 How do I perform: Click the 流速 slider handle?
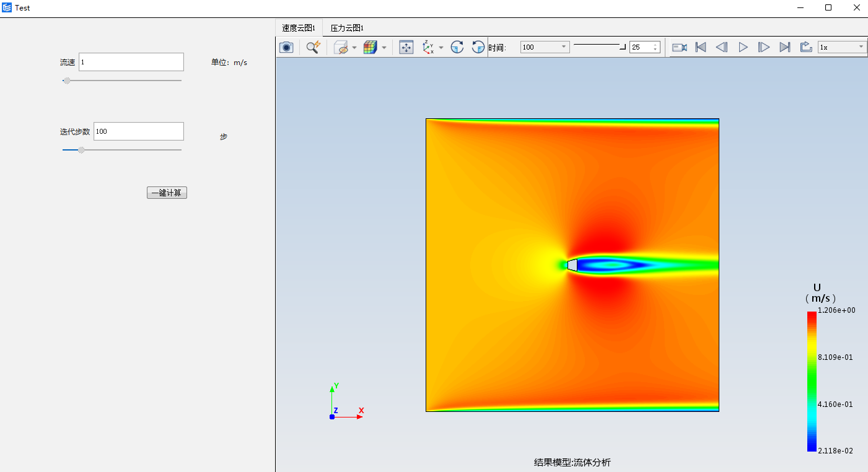click(x=67, y=81)
